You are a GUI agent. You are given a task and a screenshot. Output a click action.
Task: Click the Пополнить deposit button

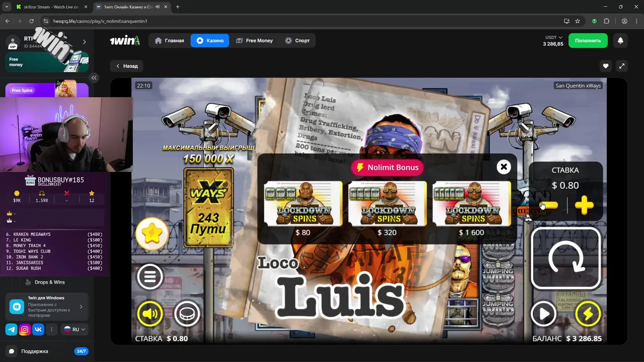click(x=588, y=41)
